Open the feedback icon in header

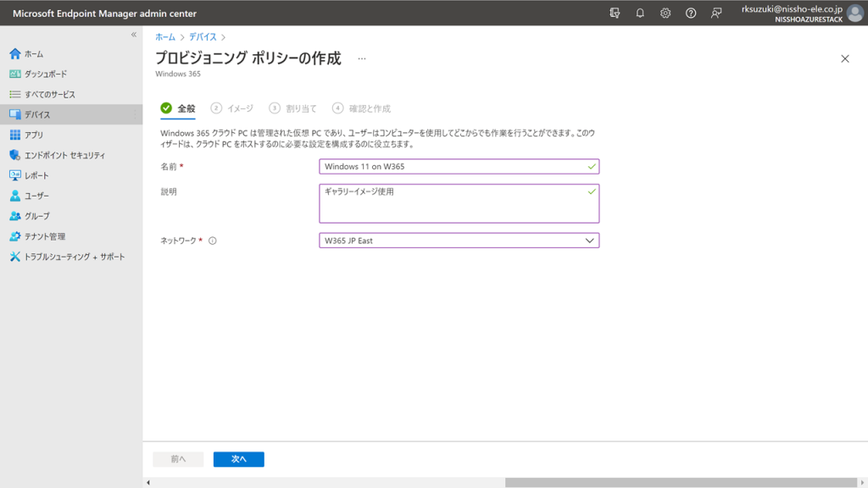pyautogui.click(x=716, y=13)
